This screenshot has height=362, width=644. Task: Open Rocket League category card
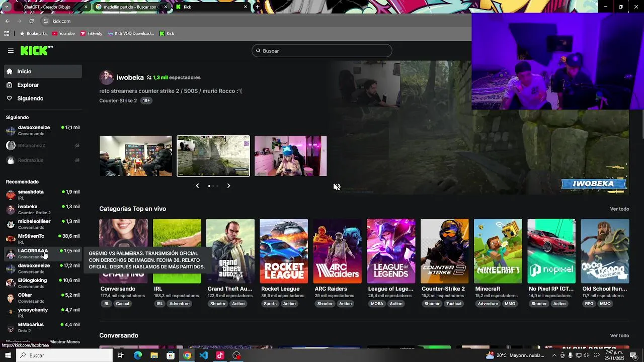(284, 251)
